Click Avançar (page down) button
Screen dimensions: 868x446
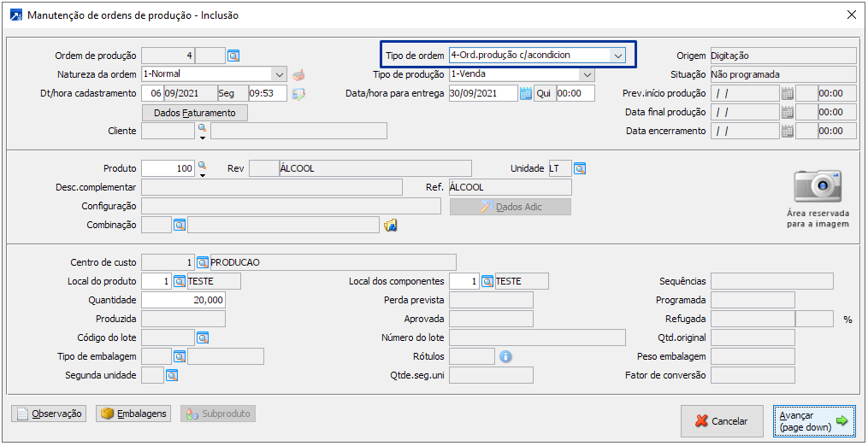(x=813, y=420)
